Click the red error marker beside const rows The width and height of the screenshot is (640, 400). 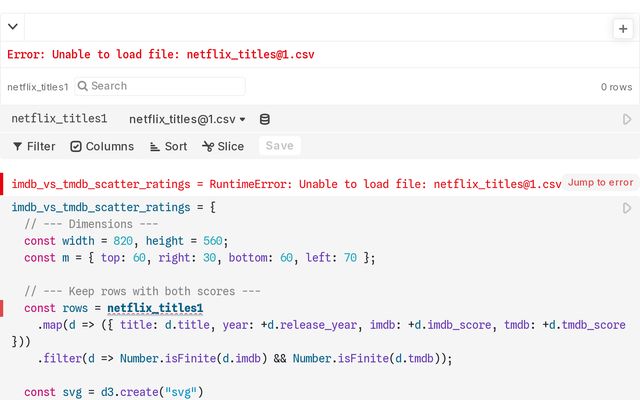click(3, 308)
